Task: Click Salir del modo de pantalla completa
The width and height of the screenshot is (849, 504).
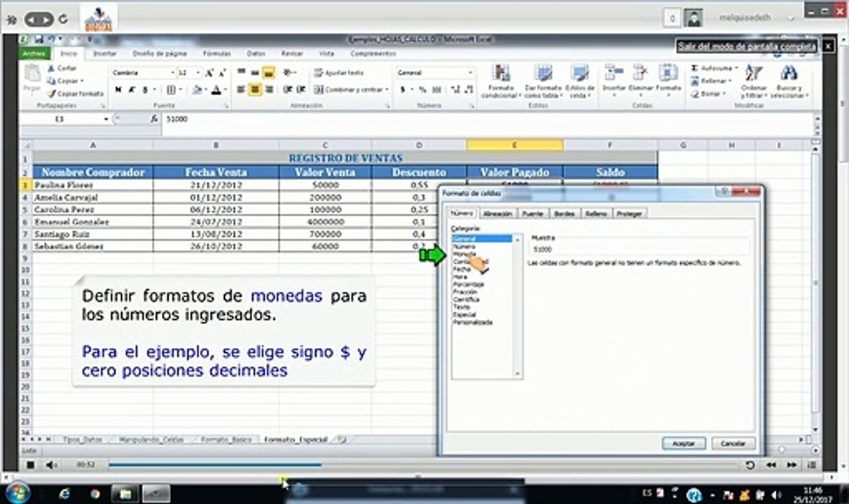Action: (746, 47)
